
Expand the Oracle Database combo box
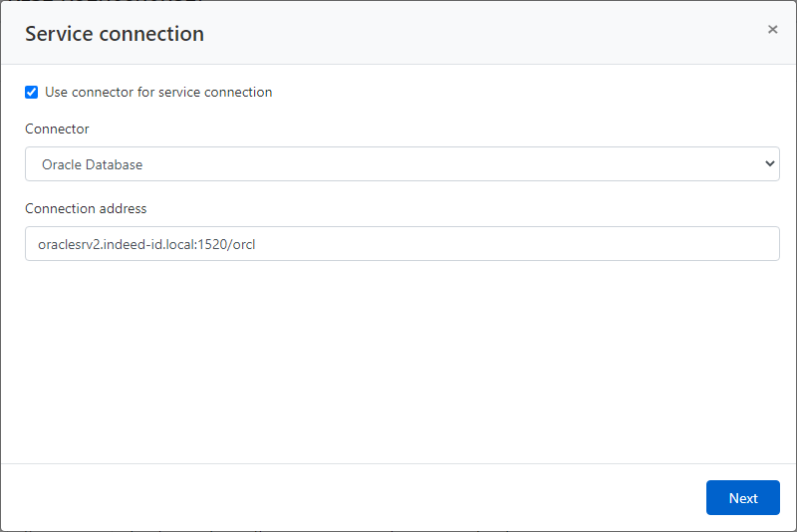[401, 164]
